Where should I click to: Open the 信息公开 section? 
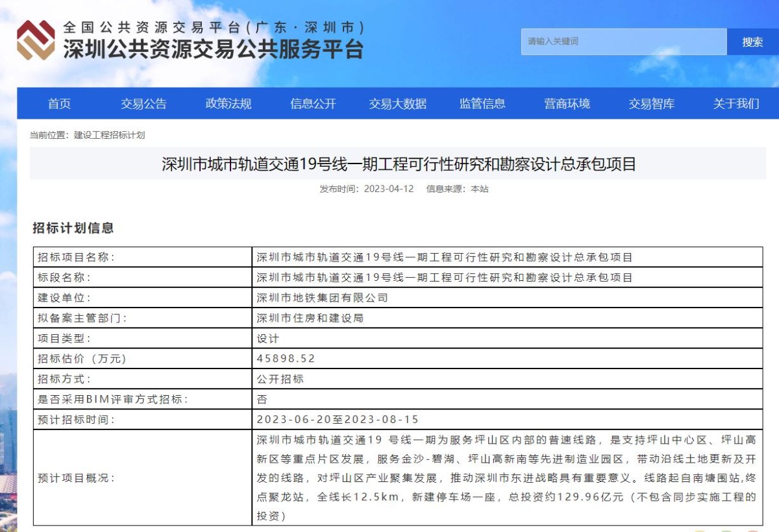tap(313, 104)
